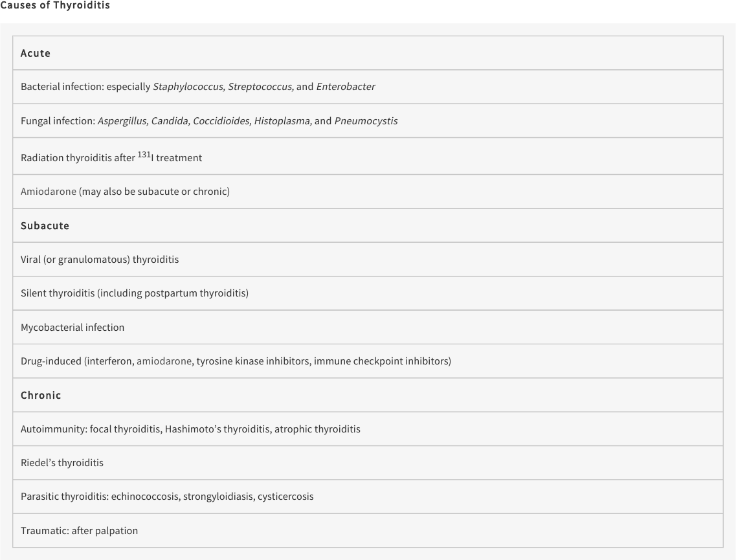
Task: Click the Causes of Thyroiditis title
Action: coord(55,5)
